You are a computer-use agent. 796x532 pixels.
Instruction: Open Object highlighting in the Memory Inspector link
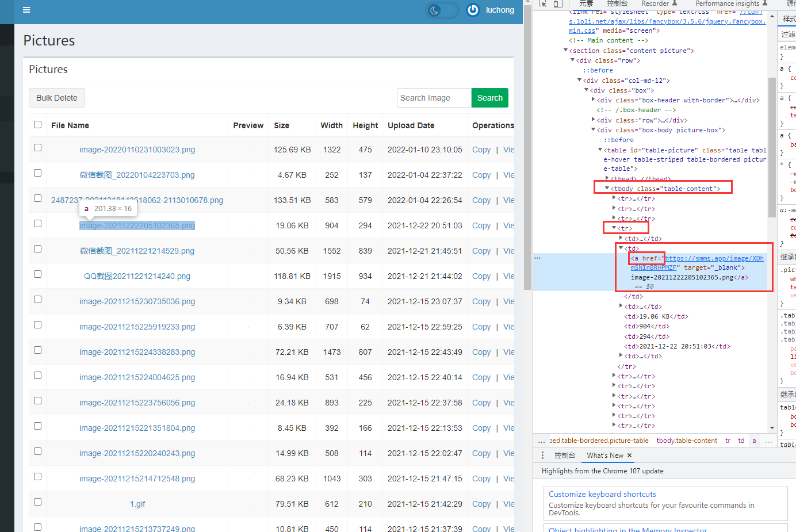point(628,529)
